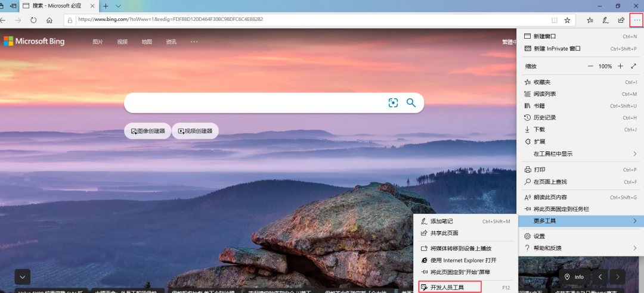The width and height of the screenshot is (644, 293).
Task: Select 共享此页面 in the submenu
Action: coord(465,233)
